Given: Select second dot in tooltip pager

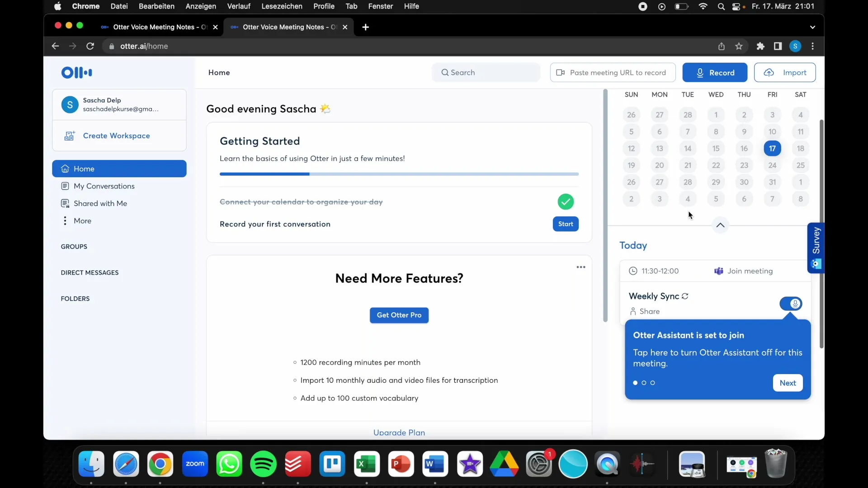Looking at the screenshot, I should click(x=644, y=383).
